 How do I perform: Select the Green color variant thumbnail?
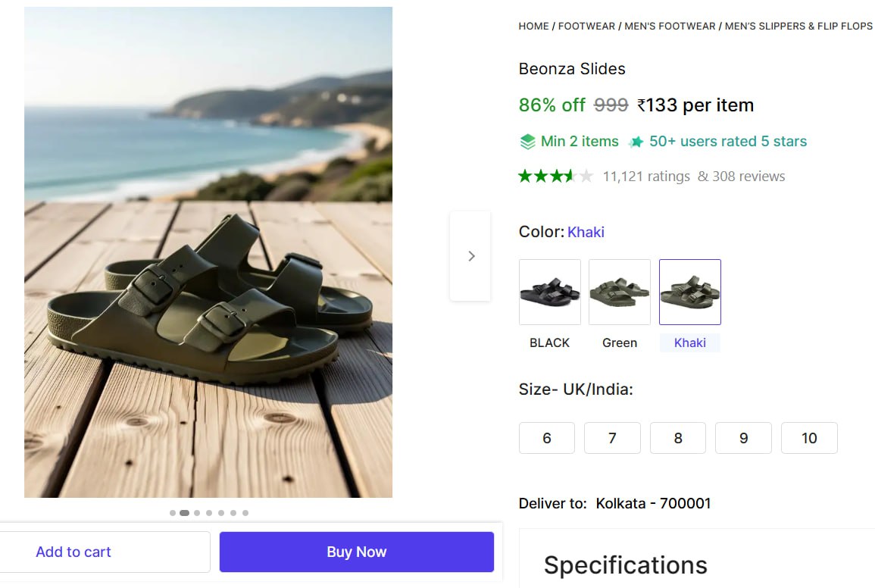tap(620, 292)
